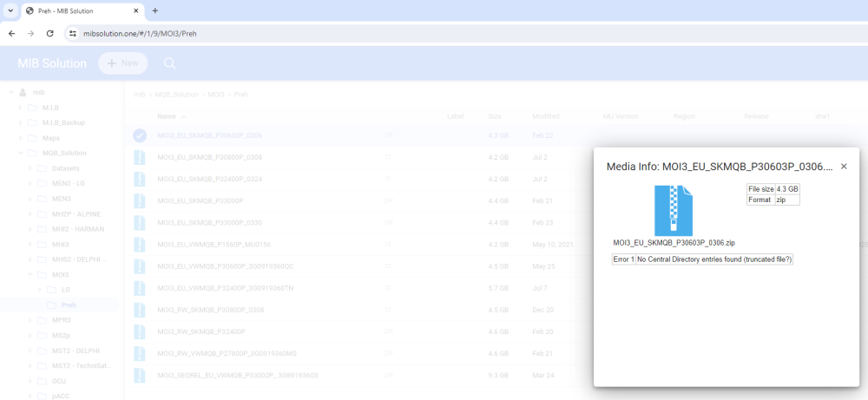Screen dimensions: 868x400
Task: Select the Preh - MIB Solution browser tab
Action: point(83,10)
